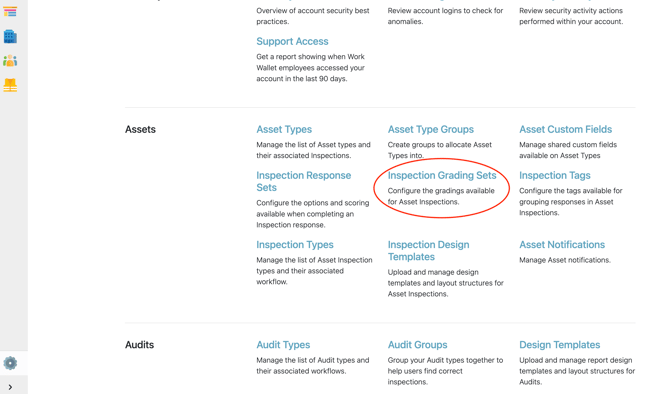Screen dimensions: 670x394
Task: Open the hi-vis vest icon in the sidebar
Action: tap(10, 85)
